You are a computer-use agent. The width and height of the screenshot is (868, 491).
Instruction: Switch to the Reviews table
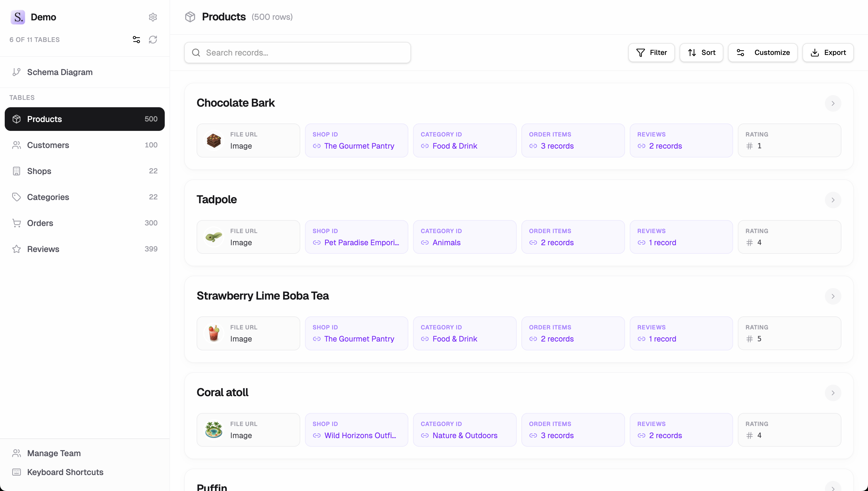(43, 249)
